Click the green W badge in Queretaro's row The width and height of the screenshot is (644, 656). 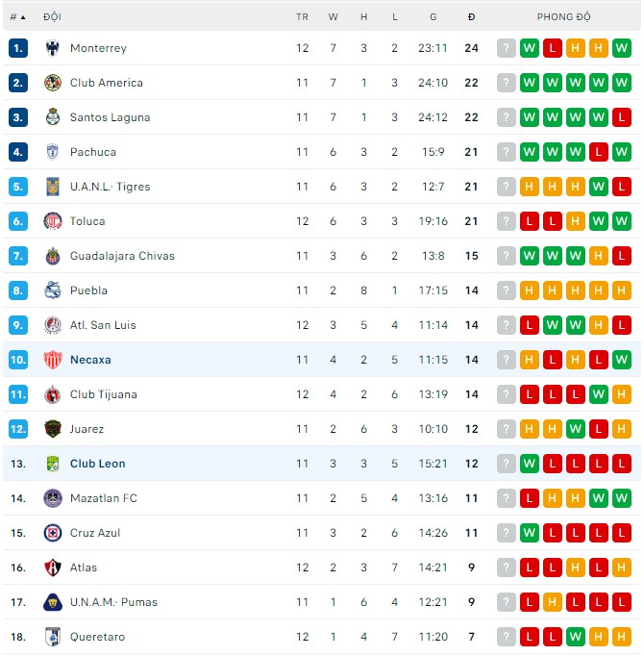pos(576,637)
